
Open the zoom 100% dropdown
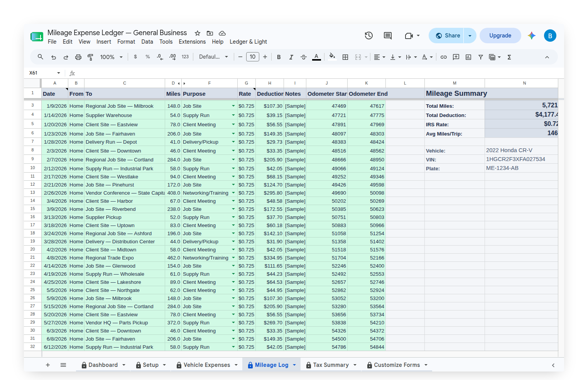(x=111, y=57)
